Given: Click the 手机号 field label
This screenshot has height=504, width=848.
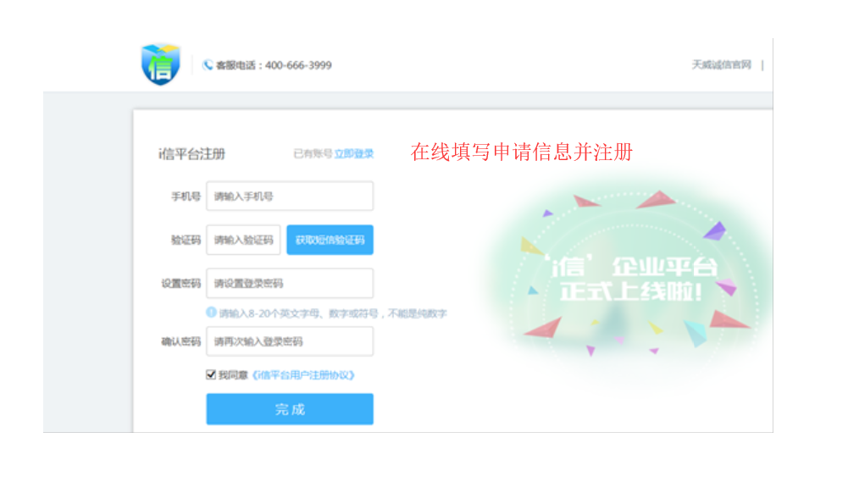Looking at the screenshot, I should [186, 197].
